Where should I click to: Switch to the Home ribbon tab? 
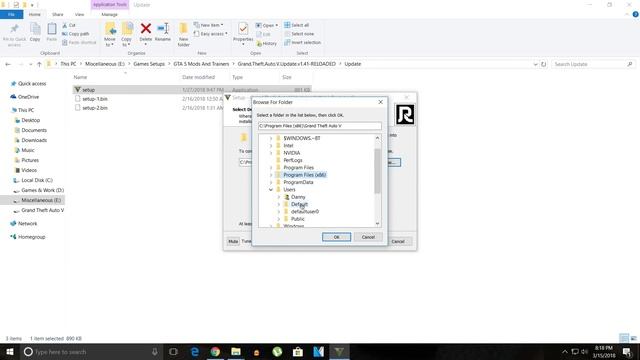[x=35, y=14]
